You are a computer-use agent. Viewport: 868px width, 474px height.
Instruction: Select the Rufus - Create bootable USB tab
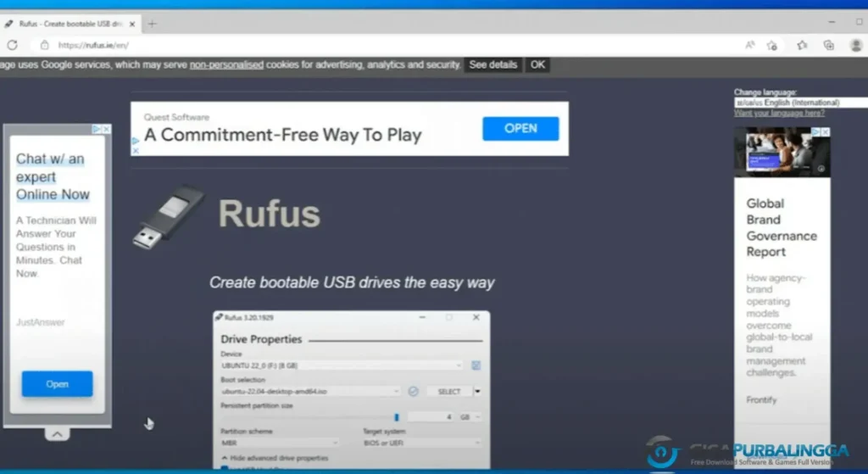click(70, 24)
